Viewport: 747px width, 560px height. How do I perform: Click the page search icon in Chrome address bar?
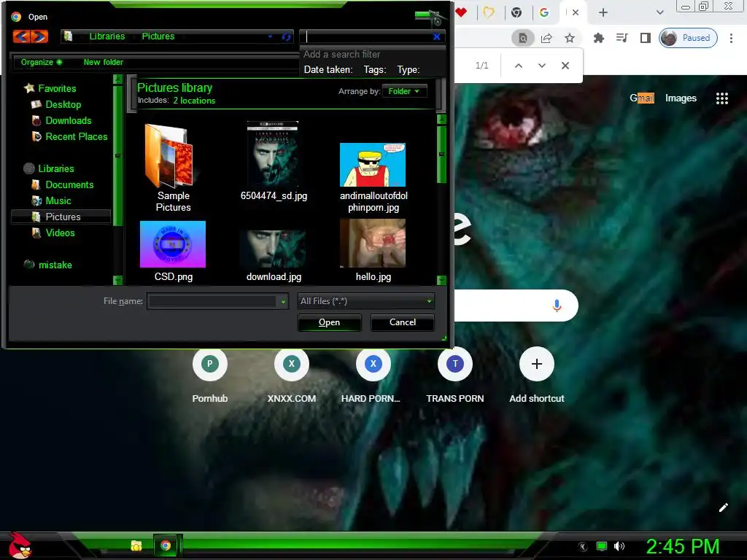click(522, 38)
